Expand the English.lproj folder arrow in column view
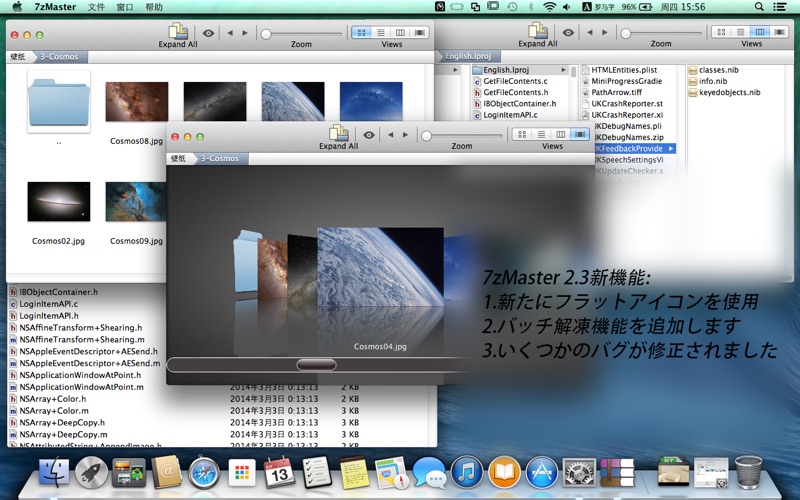800x500 pixels. (563, 70)
